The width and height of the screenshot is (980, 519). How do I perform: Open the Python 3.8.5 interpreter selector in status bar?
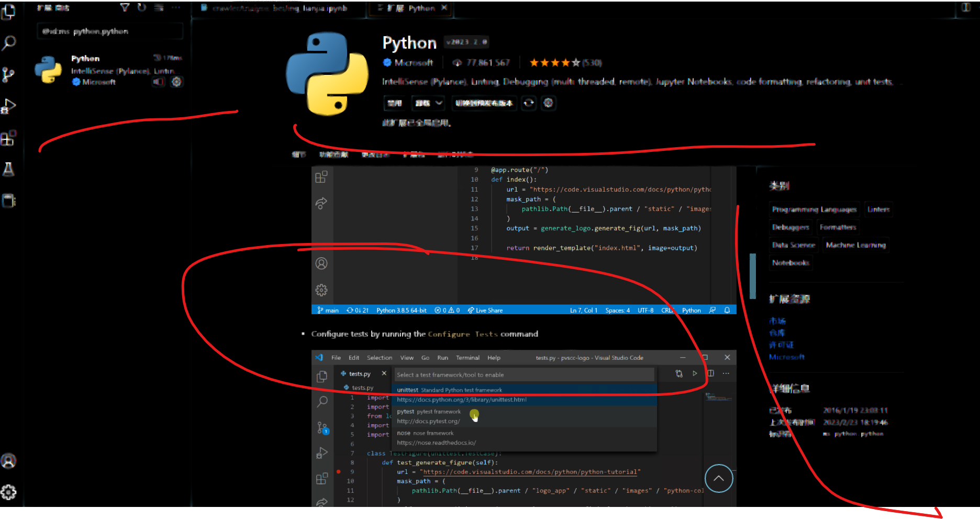(401, 310)
